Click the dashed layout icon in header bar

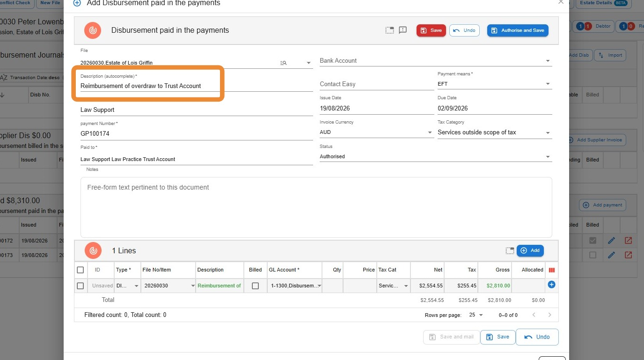point(390,30)
